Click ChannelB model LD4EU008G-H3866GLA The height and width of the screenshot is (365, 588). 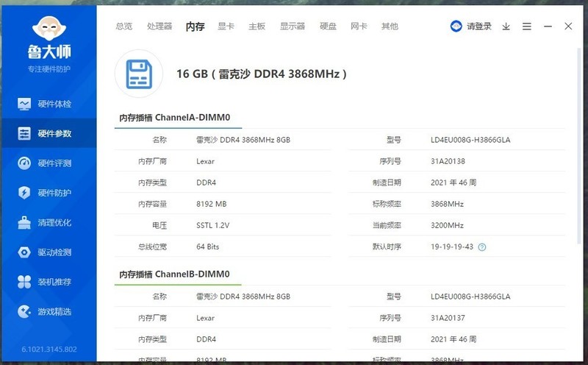coord(470,297)
